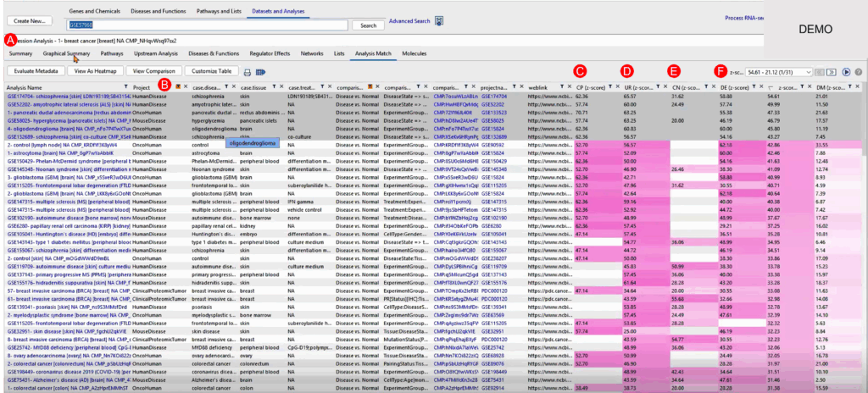
Task: Click the Create New... button
Action: (29, 20)
